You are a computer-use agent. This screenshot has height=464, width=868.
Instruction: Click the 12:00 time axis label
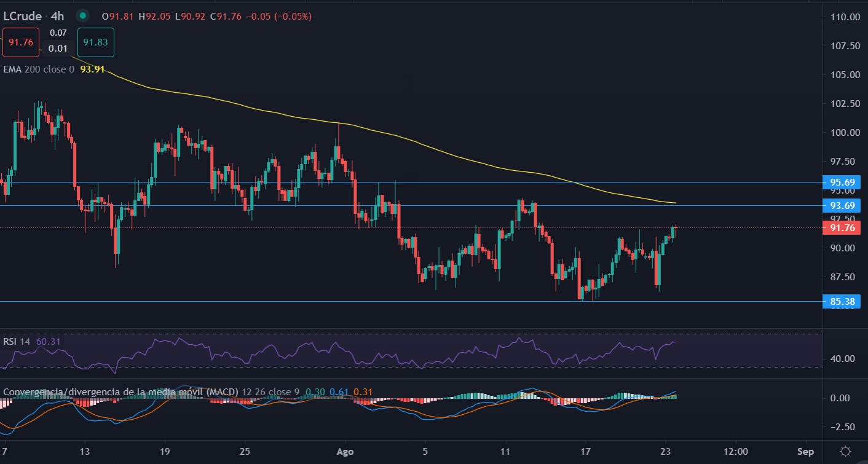click(x=735, y=451)
